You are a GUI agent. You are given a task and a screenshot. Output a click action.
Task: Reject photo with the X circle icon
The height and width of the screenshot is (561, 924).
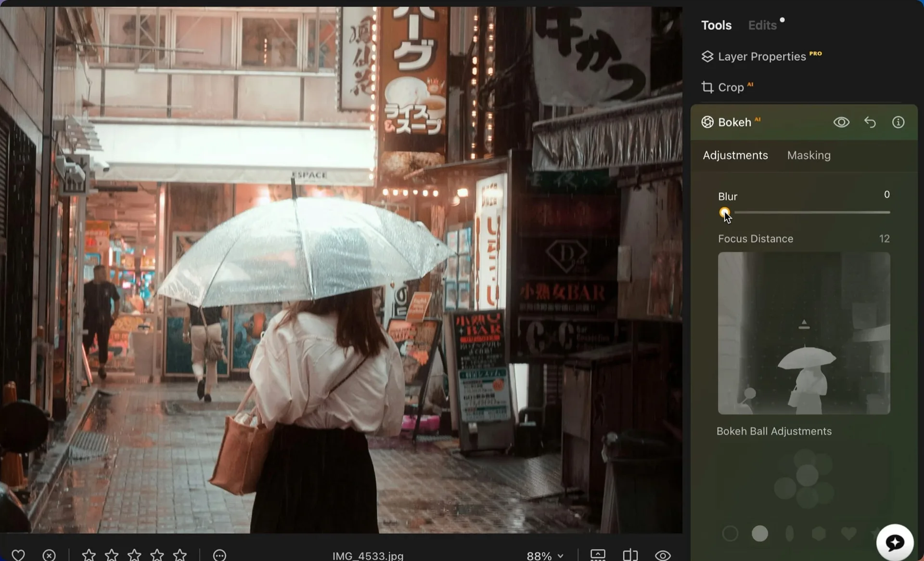click(x=49, y=555)
